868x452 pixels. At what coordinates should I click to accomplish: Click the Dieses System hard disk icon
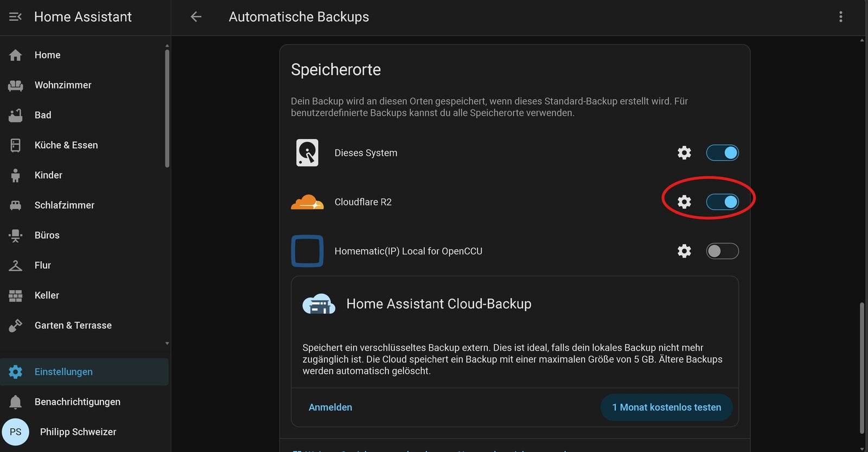pyautogui.click(x=307, y=153)
